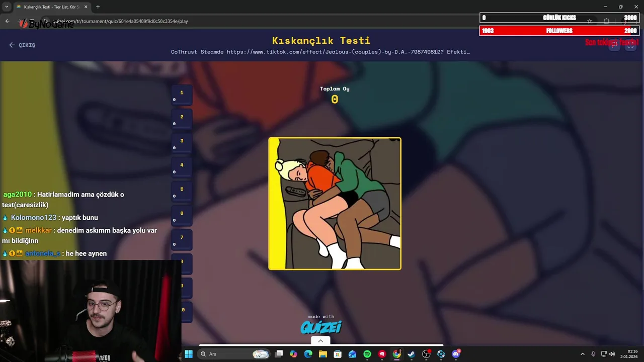Open the Mail app on taskbar
Screen dimensions: 644x362
(x=352, y=354)
